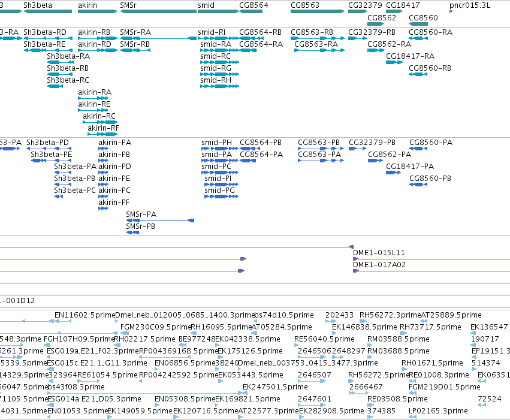
Task: Open the BE977248 EST label
Action: (x=197, y=339)
